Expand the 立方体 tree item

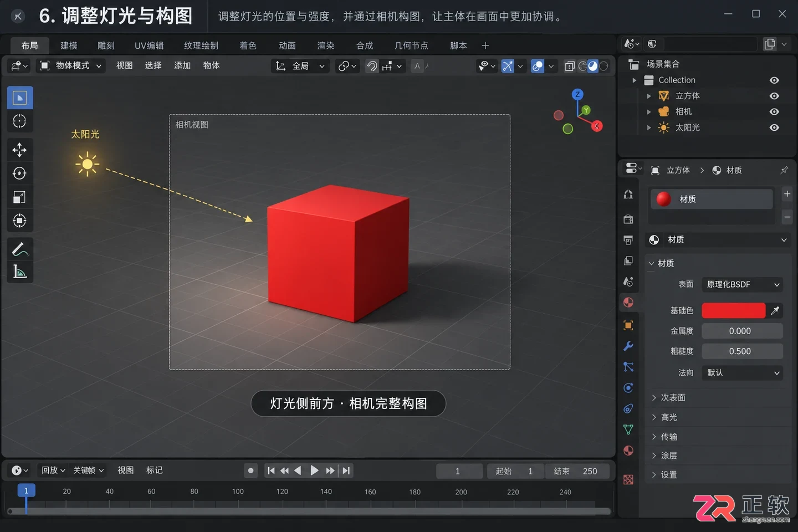[649, 96]
